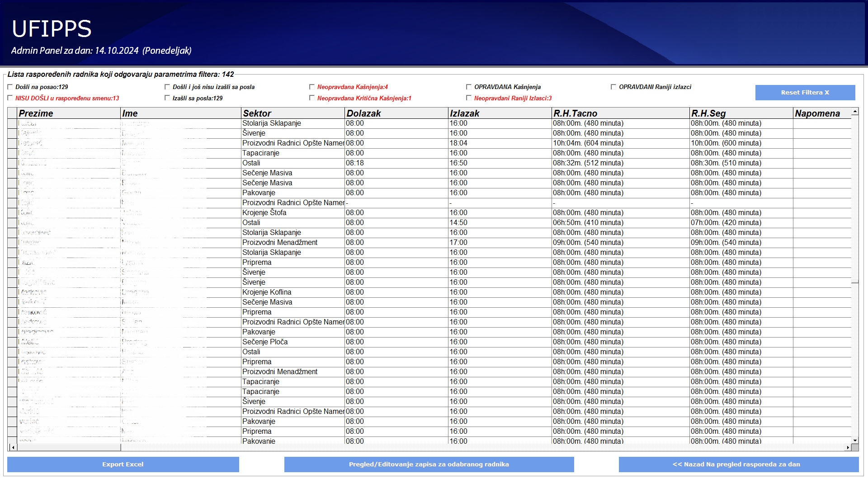Click the horizontal scroll right arrow

848,447
